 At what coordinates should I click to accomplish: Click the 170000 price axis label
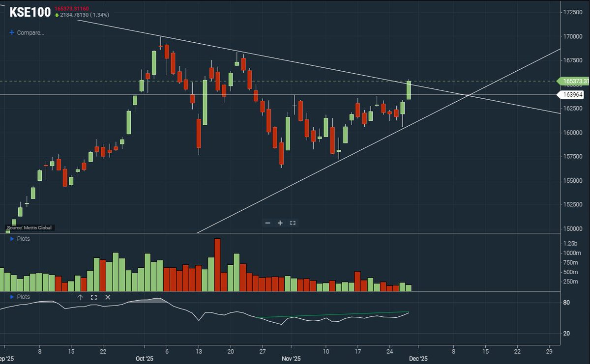coord(574,36)
